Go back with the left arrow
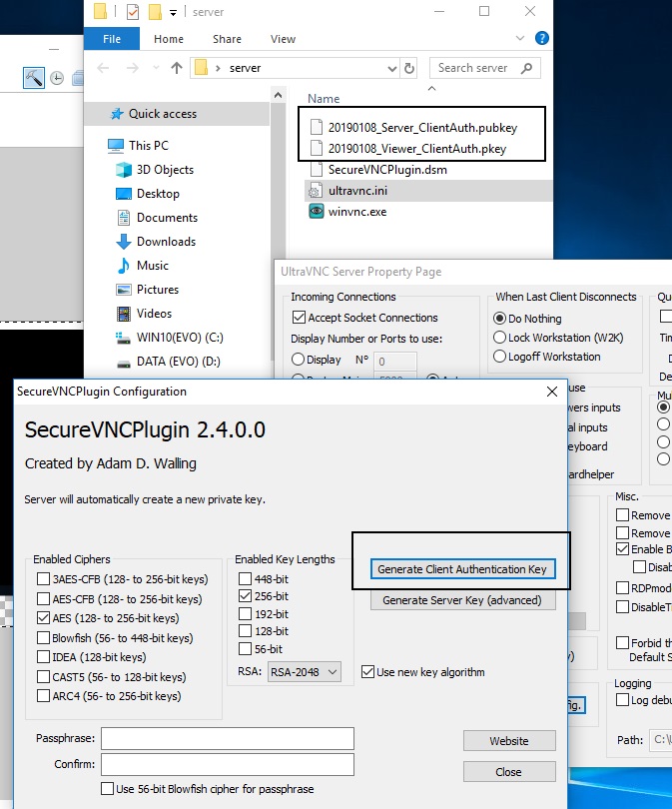 [x=103, y=68]
